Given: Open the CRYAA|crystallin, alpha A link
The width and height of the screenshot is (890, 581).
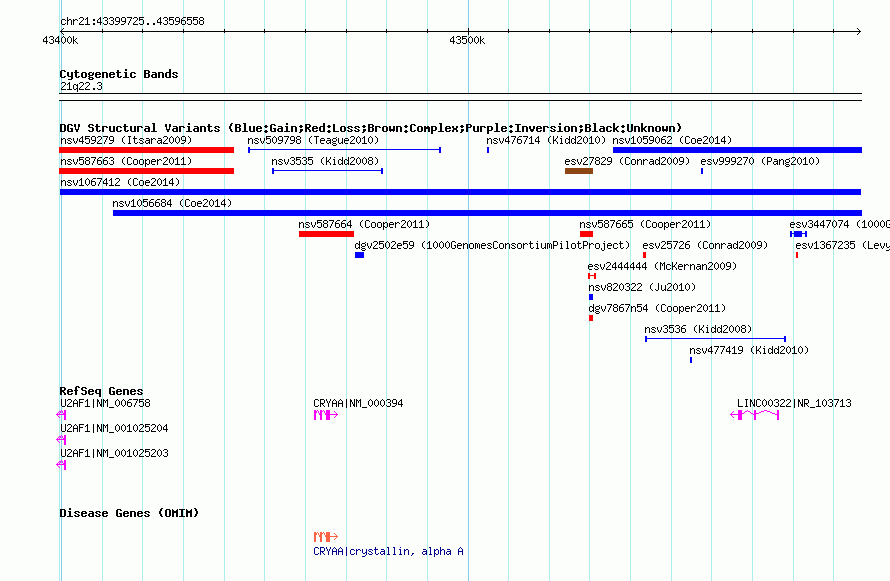Looking at the screenshot, I should click(x=388, y=551).
